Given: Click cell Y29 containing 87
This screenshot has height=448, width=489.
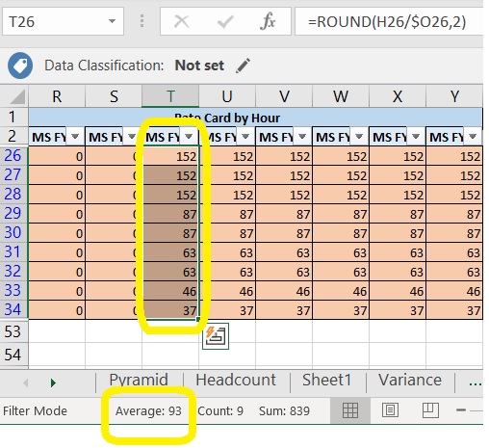Looking at the screenshot, I should click(x=454, y=214).
